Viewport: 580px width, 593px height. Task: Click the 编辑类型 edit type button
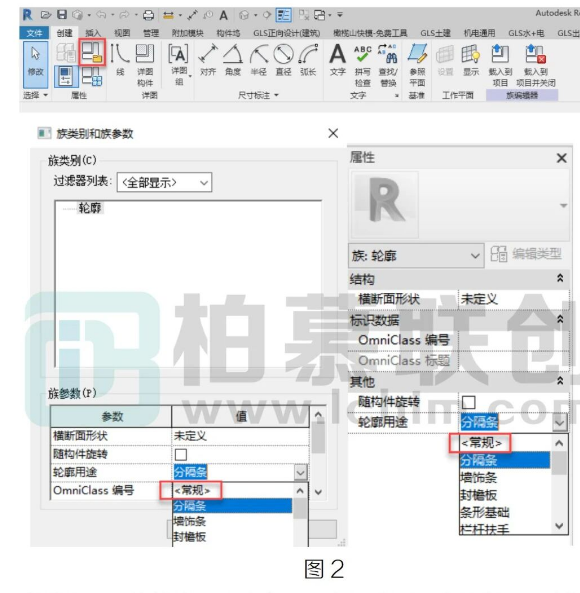click(x=526, y=254)
